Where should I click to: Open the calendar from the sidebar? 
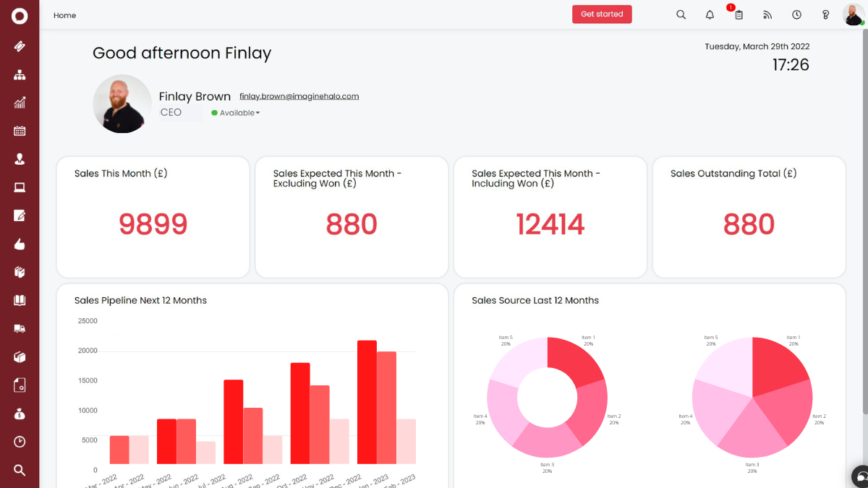pos(19,131)
